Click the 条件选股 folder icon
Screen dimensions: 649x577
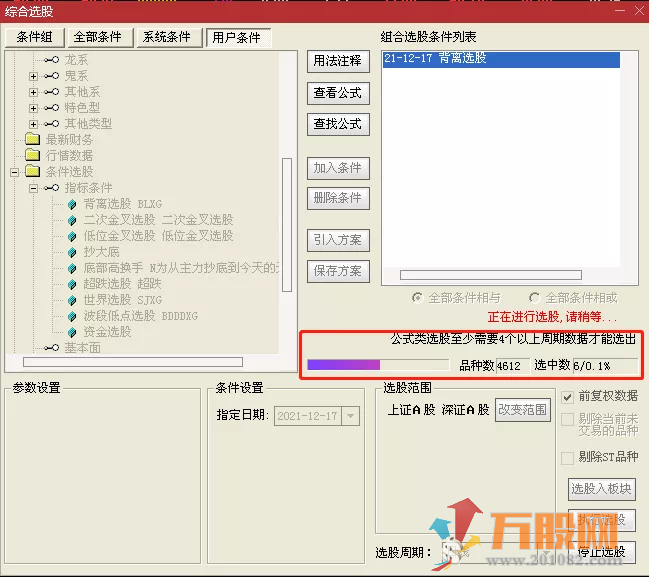32,171
